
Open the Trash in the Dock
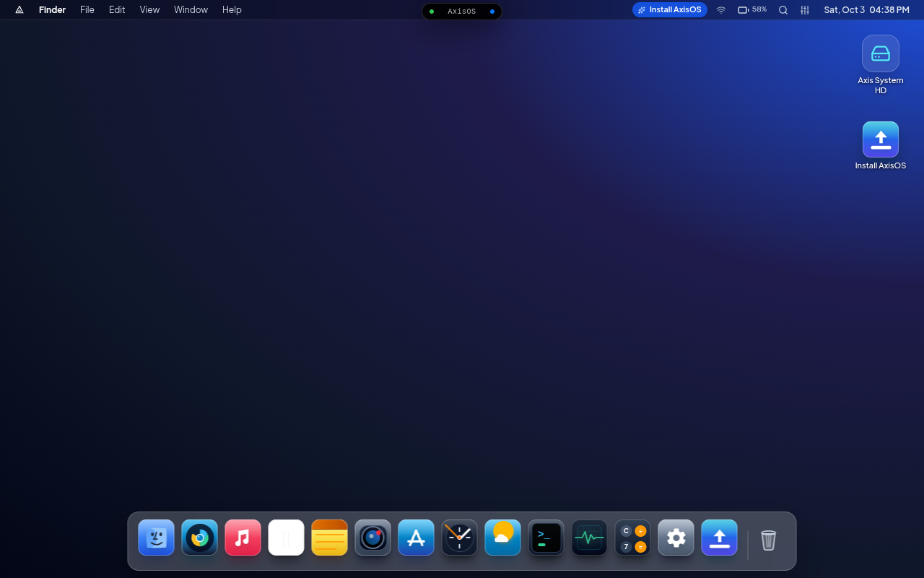pos(768,540)
